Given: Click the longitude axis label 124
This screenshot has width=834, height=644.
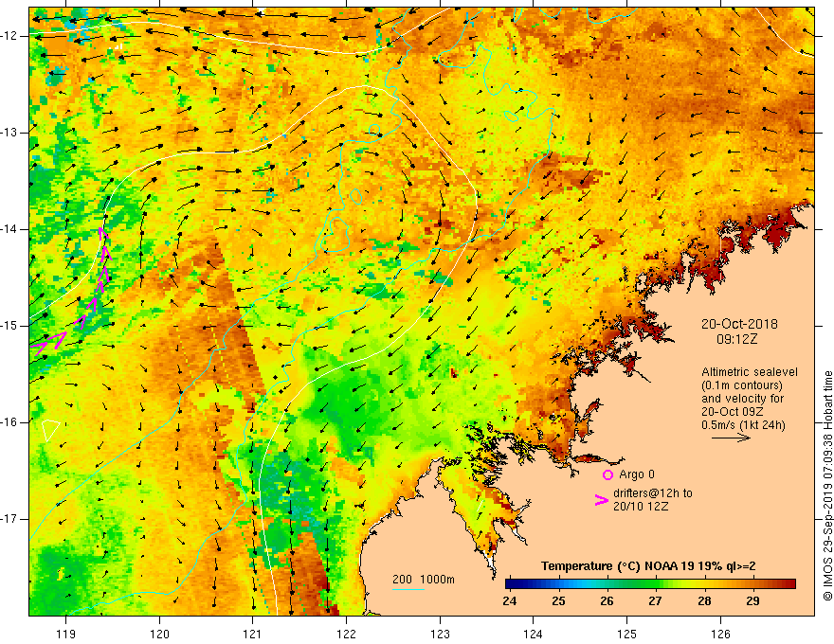Looking at the screenshot, I should click(x=534, y=634).
